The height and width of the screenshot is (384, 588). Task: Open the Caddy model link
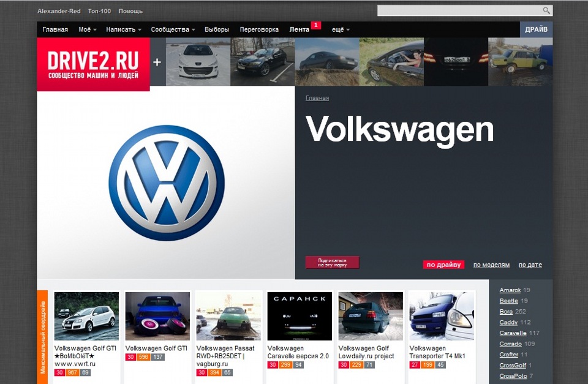(508, 322)
